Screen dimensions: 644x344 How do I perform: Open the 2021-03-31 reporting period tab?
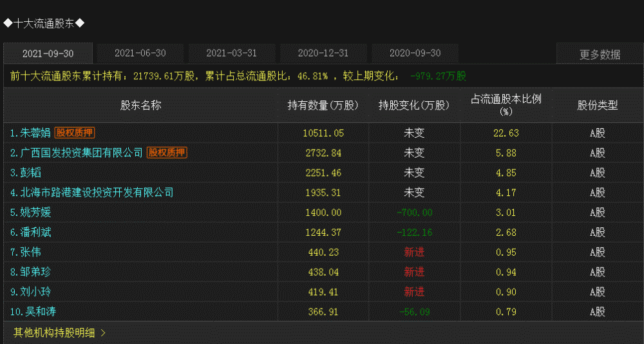click(232, 53)
